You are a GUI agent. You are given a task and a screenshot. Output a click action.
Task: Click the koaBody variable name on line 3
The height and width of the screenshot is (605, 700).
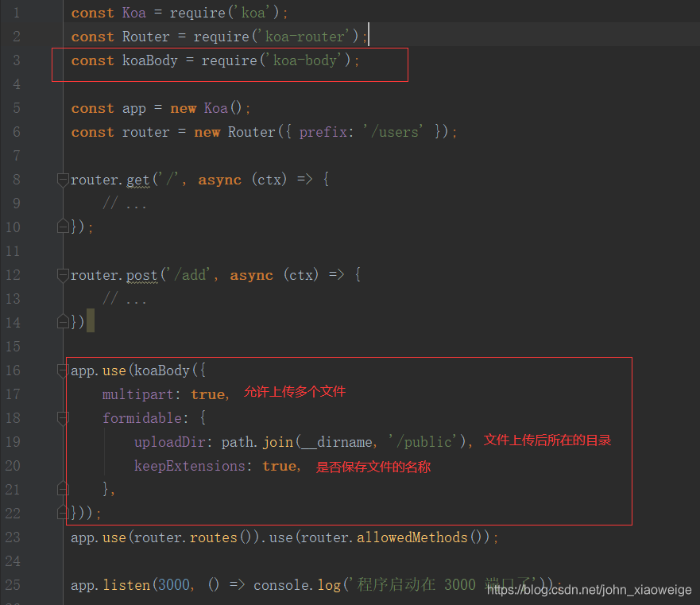[150, 60]
